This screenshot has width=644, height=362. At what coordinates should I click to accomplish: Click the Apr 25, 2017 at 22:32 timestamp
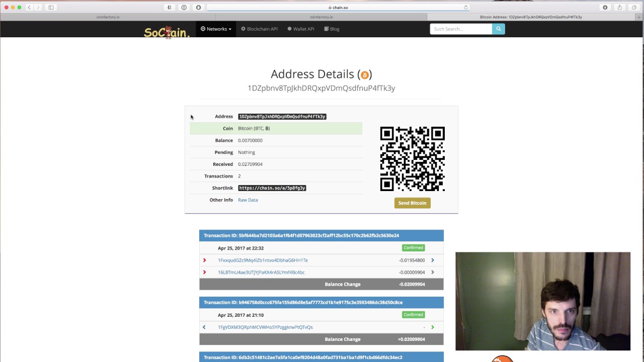[x=240, y=248]
